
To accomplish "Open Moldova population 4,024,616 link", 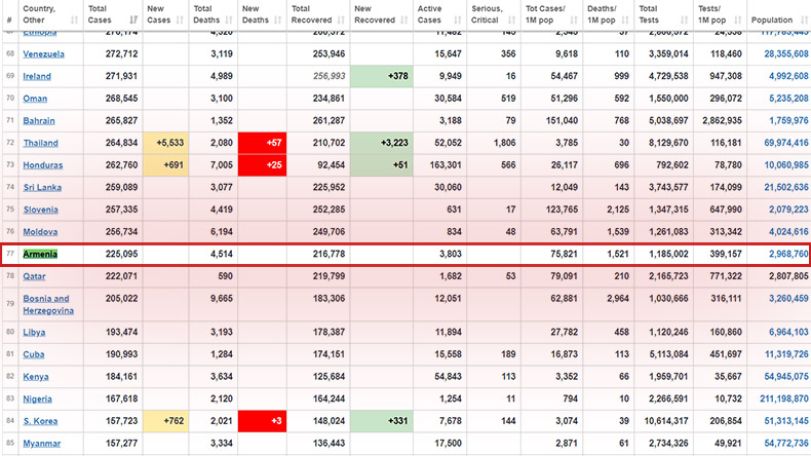I will click(788, 232).
